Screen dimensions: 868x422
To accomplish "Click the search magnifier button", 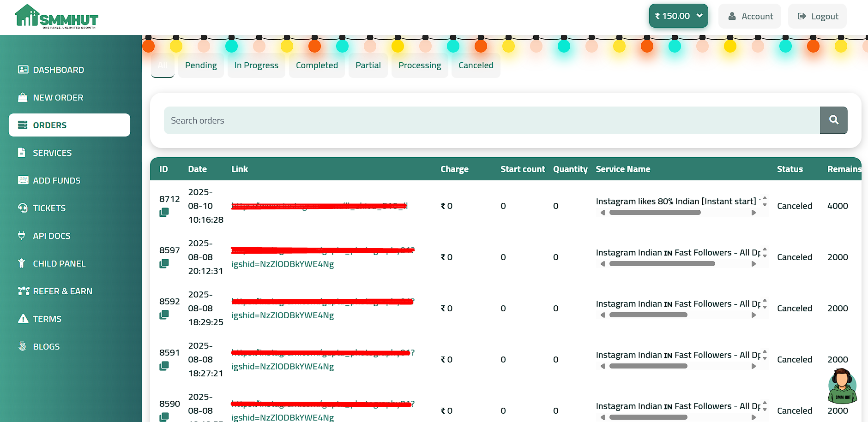I will [833, 120].
